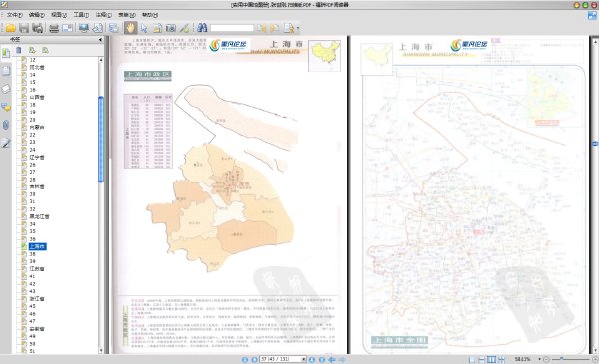Image resolution: width=599 pixels, height=364 pixels.
Task: Toggle continuous page display mode
Action: [482, 359]
